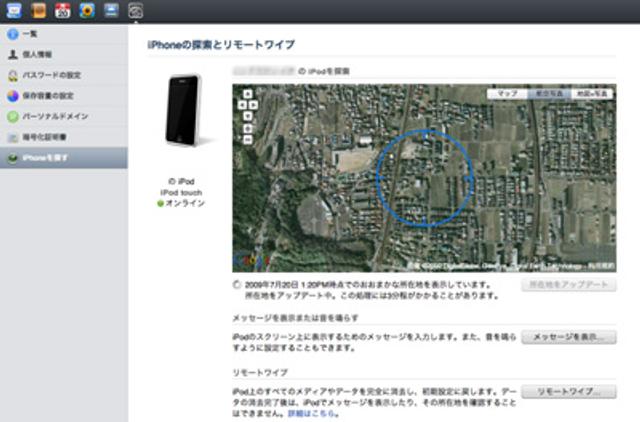Open パーソナルドメイン in sidebar
The image size is (640, 422).
click(64, 116)
